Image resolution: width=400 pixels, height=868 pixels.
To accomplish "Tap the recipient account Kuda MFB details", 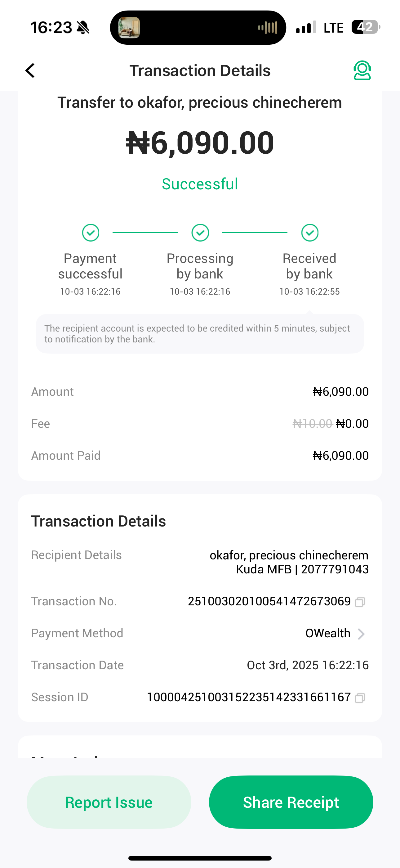I will [x=302, y=569].
